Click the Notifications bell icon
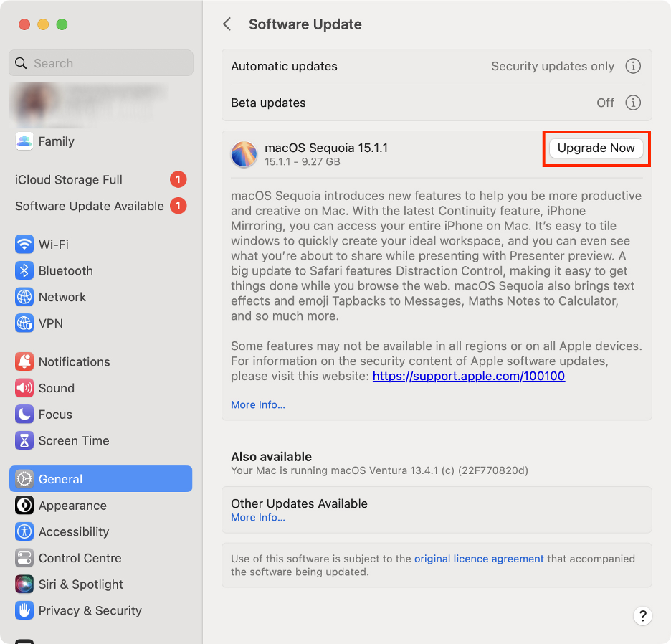The height and width of the screenshot is (644, 671). tap(24, 361)
